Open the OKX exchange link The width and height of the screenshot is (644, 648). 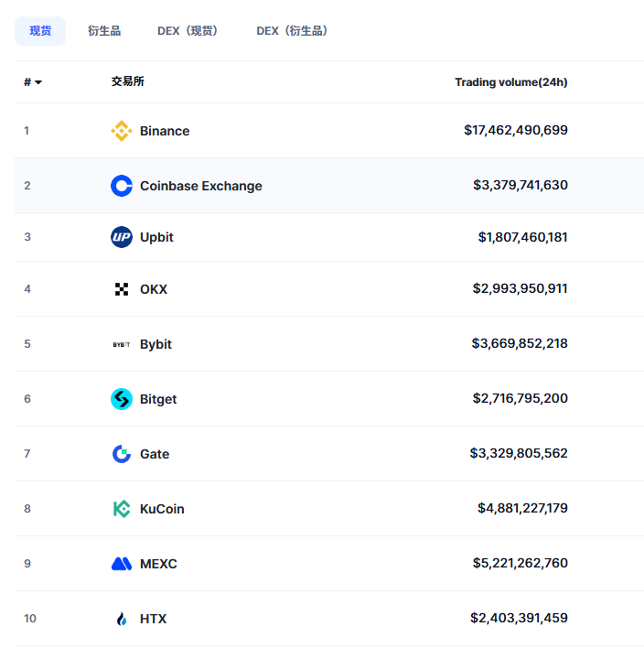click(x=154, y=289)
